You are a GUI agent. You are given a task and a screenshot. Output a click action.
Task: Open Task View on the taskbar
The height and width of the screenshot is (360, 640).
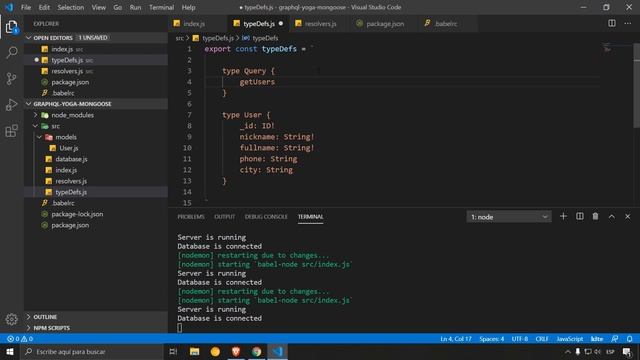click(x=173, y=351)
